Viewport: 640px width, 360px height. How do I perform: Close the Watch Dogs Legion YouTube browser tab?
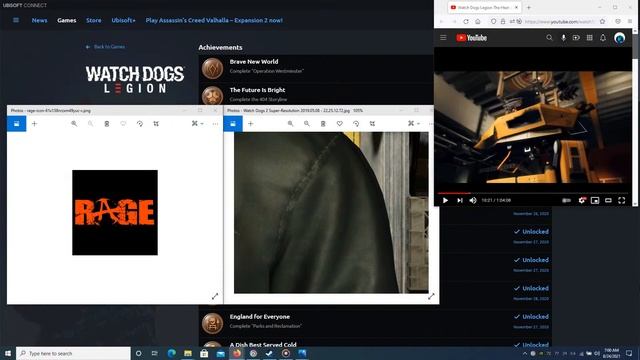(x=516, y=7)
